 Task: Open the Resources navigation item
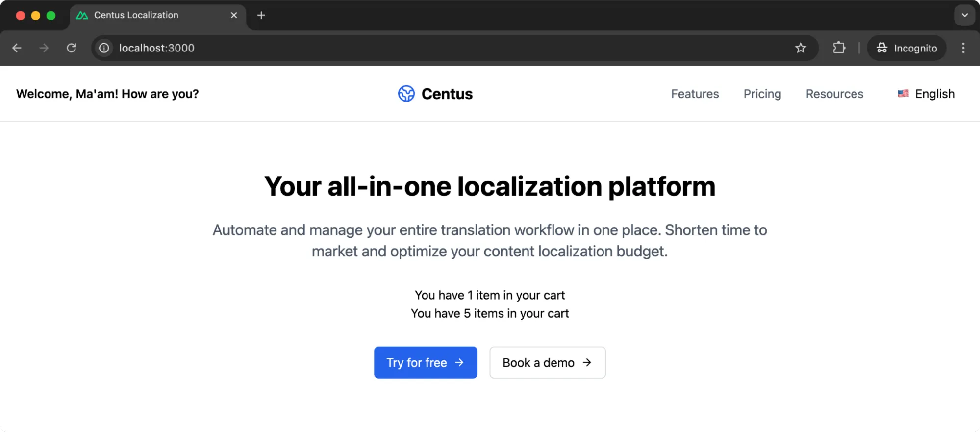point(834,94)
